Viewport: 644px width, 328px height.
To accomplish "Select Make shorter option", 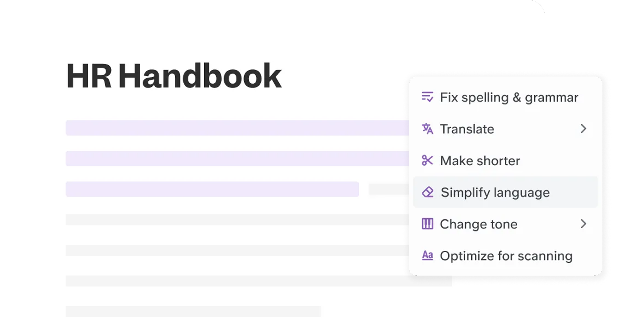I will tap(480, 161).
